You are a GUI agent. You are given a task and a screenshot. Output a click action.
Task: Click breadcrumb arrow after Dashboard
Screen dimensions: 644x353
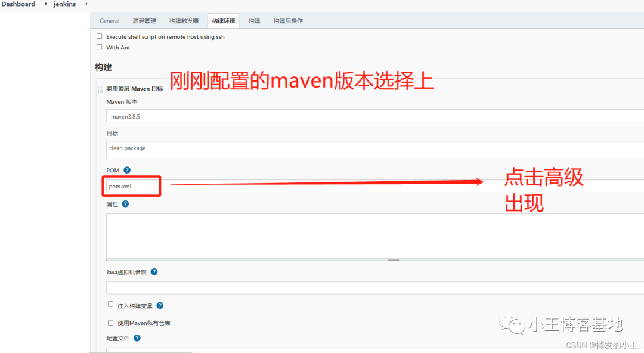coord(45,4)
